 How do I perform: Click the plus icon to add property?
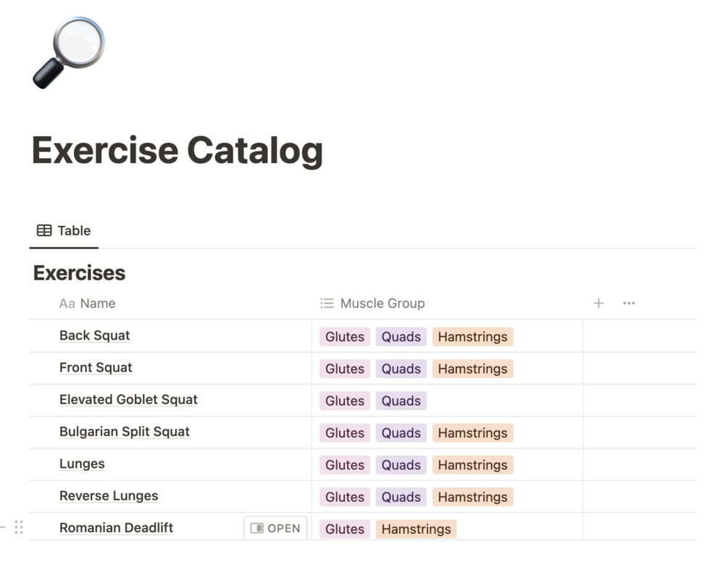(598, 303)
